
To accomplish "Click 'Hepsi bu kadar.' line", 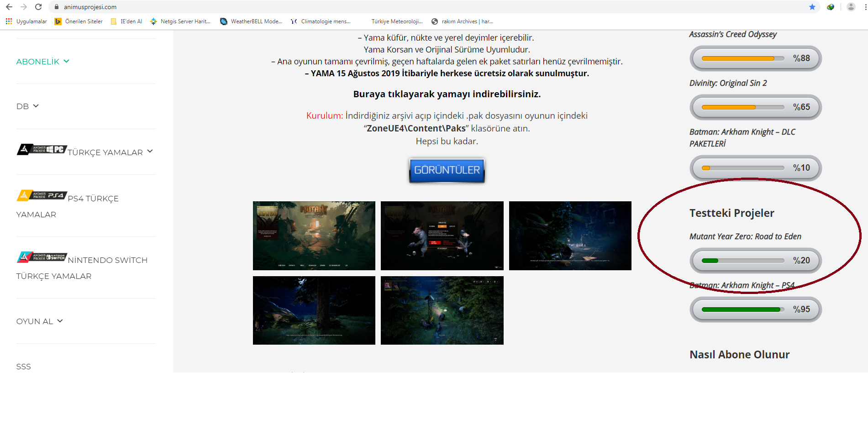I will point(447,142).
